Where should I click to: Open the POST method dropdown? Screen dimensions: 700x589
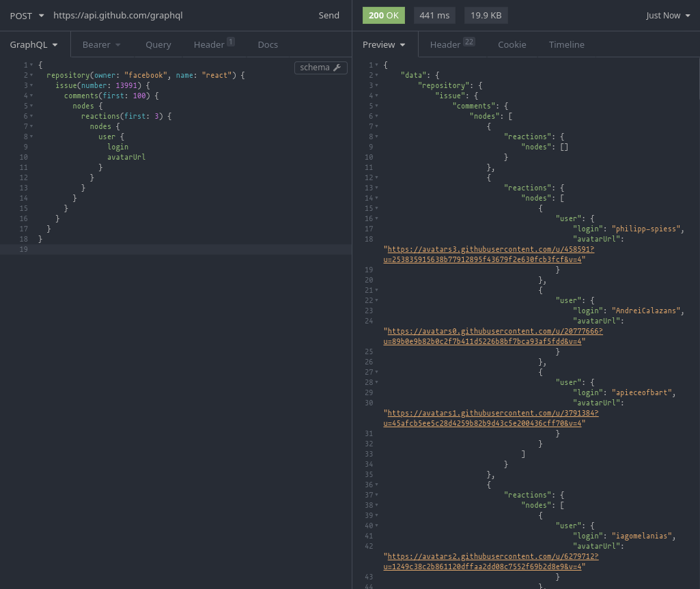(x=27, y=15)
